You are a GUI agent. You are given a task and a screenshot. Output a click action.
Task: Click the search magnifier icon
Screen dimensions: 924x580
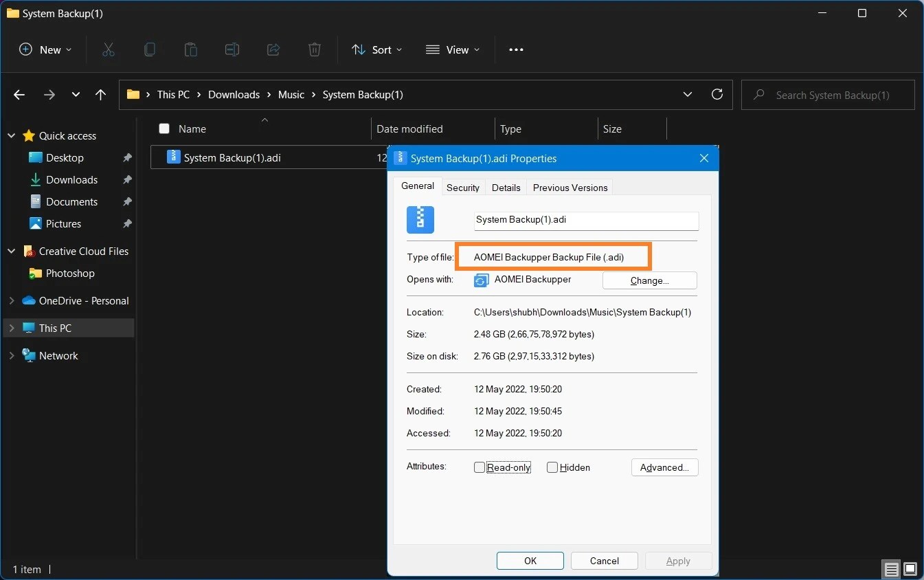759,95
